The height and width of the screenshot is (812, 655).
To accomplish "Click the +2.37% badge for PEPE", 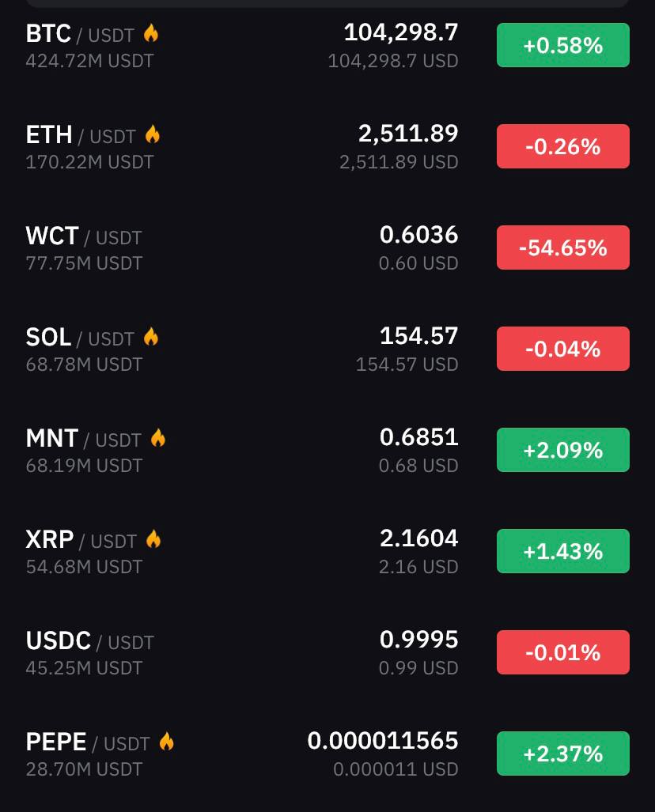I will coord(562,753).
